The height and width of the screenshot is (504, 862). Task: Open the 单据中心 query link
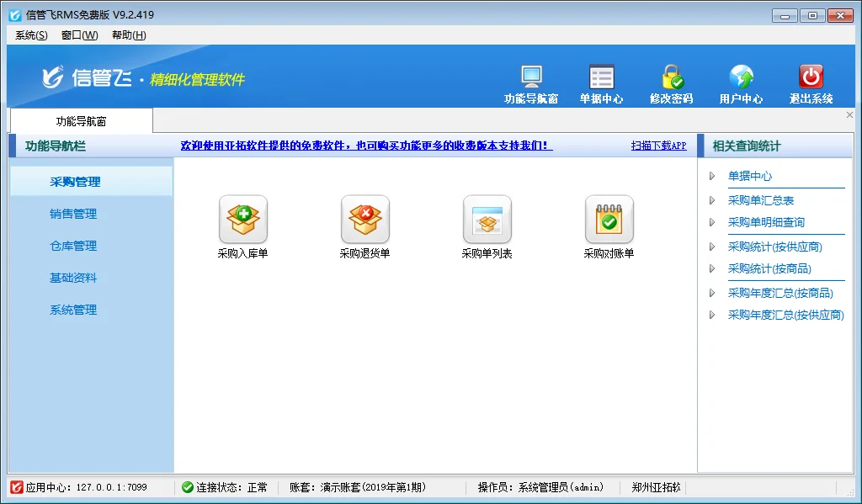point(750,176)
